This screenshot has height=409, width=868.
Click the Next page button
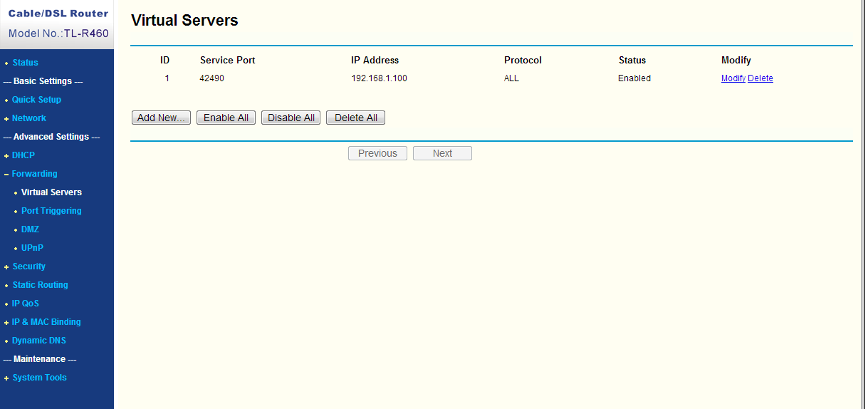point(442,153)
